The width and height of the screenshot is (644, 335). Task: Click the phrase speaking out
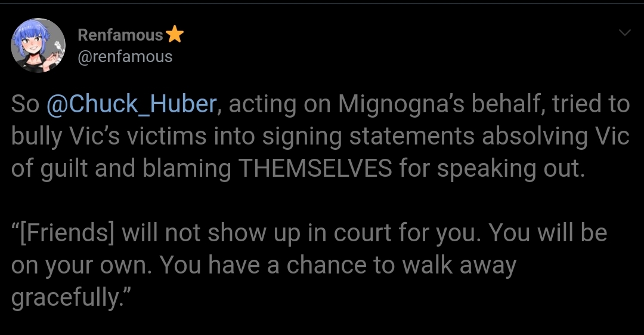pos(510,169)
